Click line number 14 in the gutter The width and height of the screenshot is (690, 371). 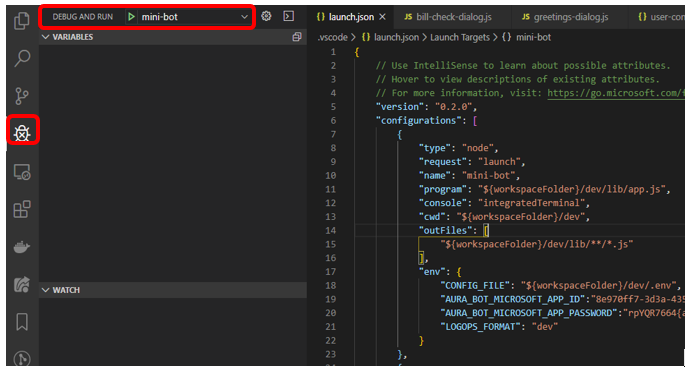[x=331, y=230]
